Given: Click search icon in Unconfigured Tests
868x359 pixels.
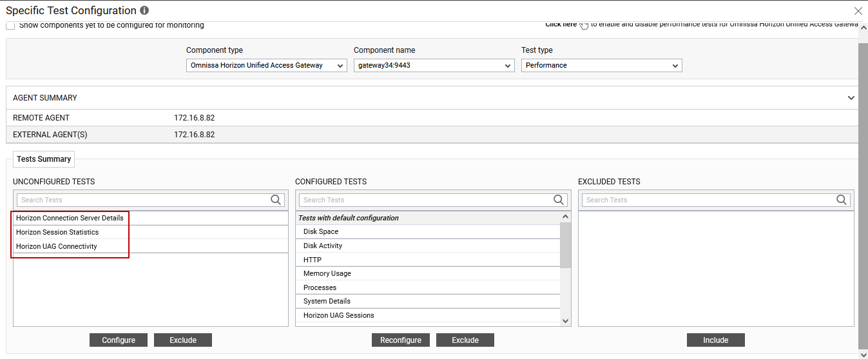Looking at the screenshot, I should [x=276, y=200].
